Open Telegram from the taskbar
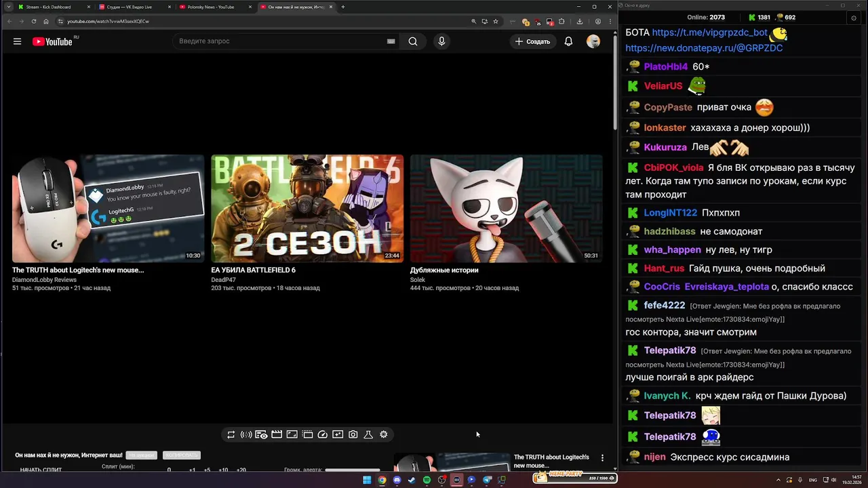868x488 pixels. tap(486, 480)
